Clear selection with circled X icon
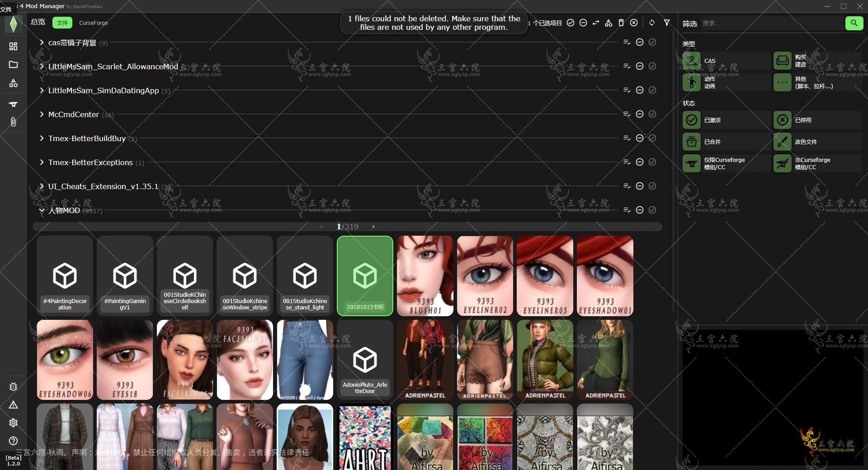This screenshot has width=868, height=470. (x=634, y=23)
